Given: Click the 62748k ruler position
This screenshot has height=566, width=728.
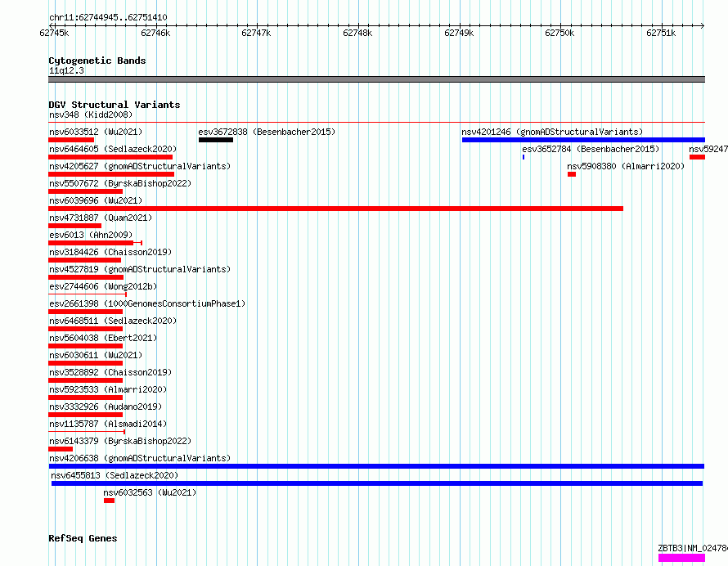Looking at the screenshot, I should coord(357,33).
